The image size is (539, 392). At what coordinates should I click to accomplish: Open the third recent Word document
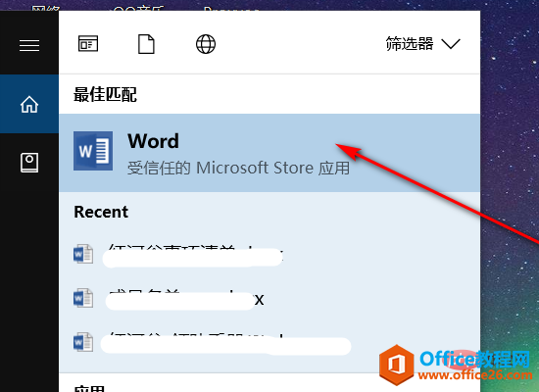click(269, 342)
